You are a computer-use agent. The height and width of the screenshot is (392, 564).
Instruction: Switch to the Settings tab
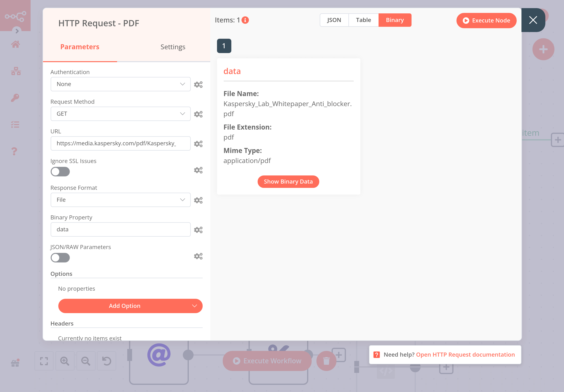pyautogui.click(x=173, y=47)
